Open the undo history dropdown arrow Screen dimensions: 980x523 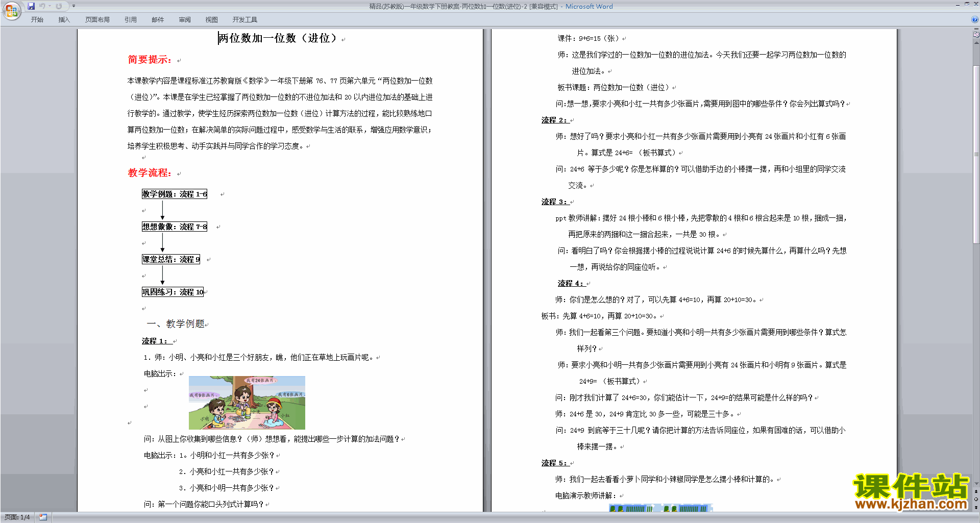click(x=50, y=6)
